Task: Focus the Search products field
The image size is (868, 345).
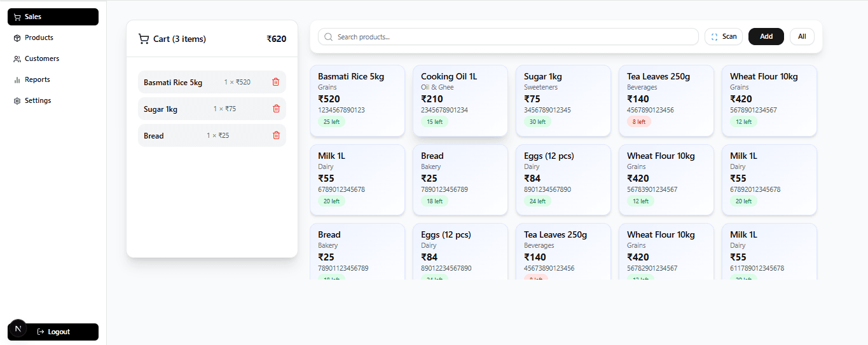Action: (x=508, y=37)
